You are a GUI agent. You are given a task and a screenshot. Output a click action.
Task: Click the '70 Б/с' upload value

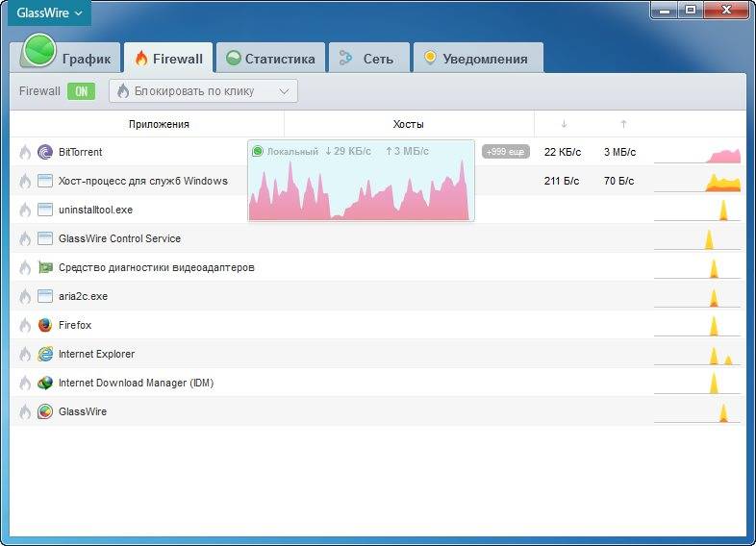coord(619,181)
